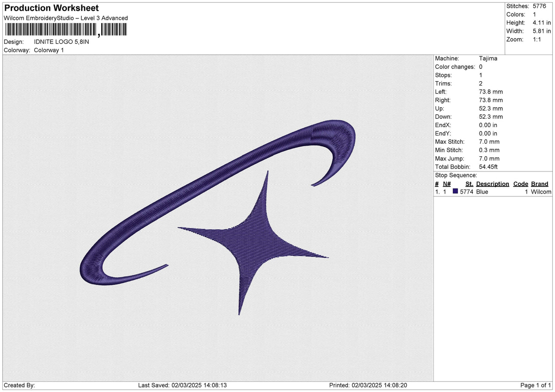
Task: Click the stitch count 5774 in stop sequence
Action: (x=466, y=192)
